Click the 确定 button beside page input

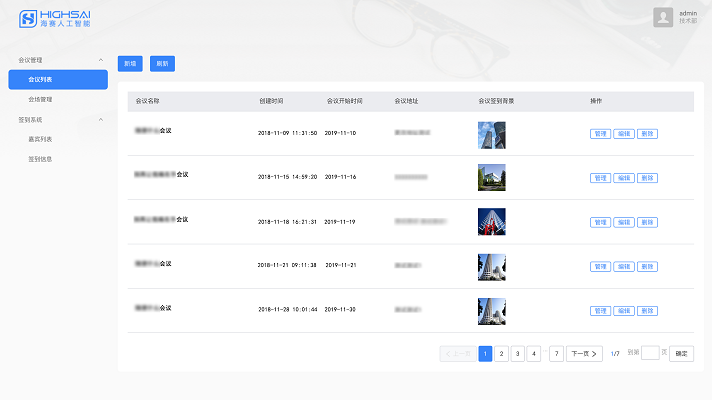point(681,353)
